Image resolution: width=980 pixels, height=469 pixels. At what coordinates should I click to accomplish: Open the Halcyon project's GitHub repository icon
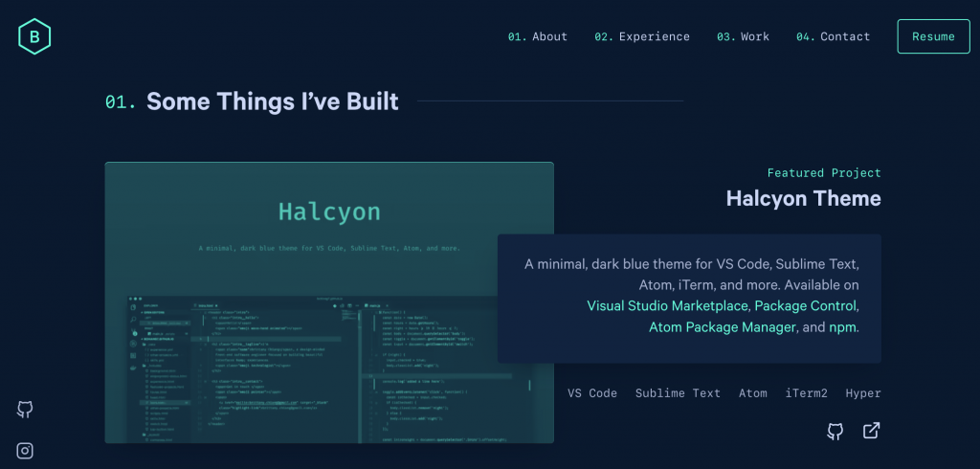pos(835,432)
